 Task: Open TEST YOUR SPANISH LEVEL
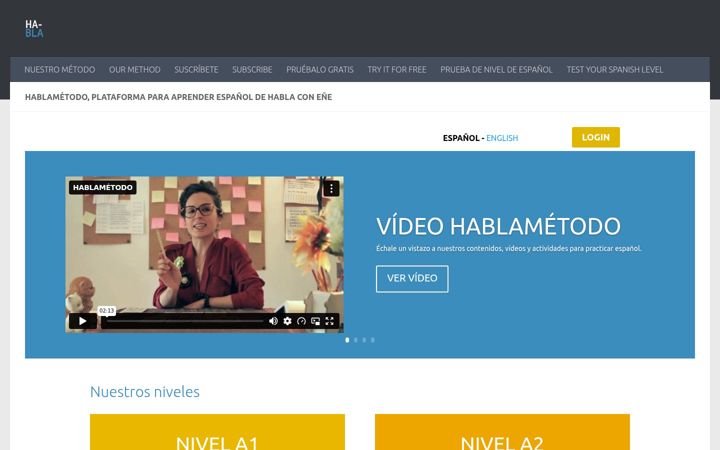click(615, 69)
